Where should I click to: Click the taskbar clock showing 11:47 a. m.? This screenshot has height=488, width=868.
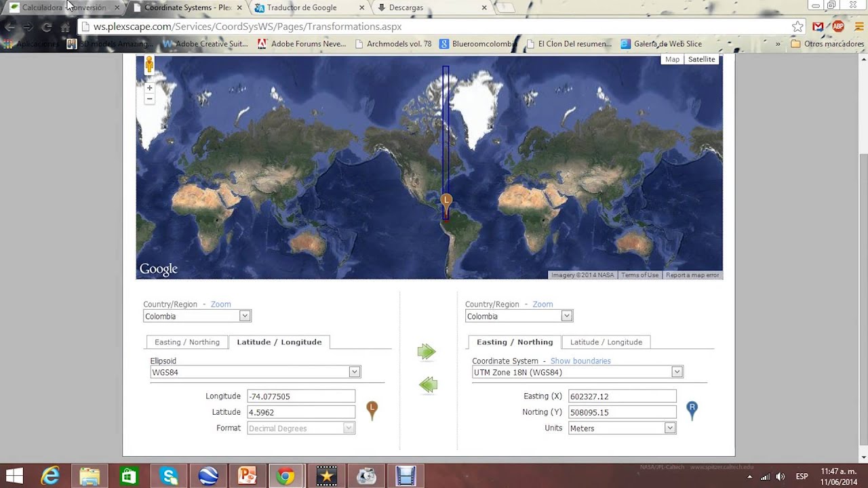(839, 476)
